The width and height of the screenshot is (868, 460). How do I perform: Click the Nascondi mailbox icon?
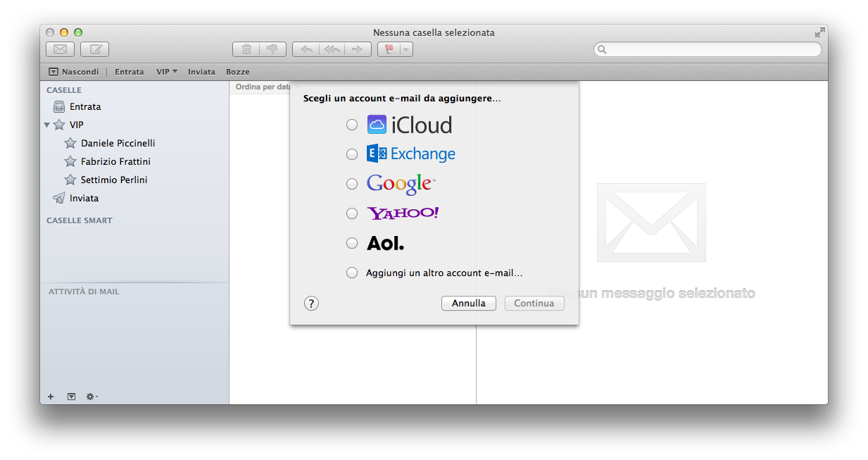click(x=54, y=72)
